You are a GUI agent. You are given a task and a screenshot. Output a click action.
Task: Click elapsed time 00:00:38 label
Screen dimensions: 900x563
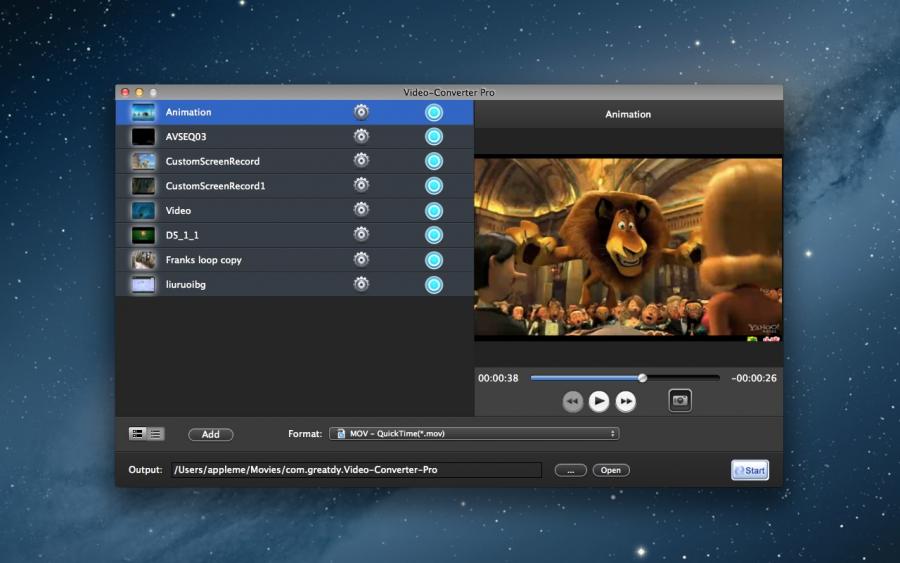coord(498,378)
